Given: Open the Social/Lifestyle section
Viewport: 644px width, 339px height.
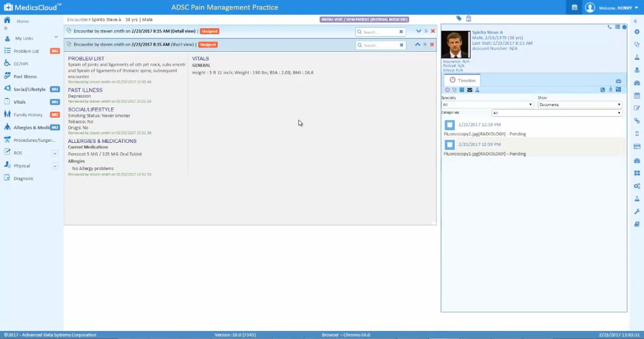Looking at the screenshot, I should click(x=29, y=89).
